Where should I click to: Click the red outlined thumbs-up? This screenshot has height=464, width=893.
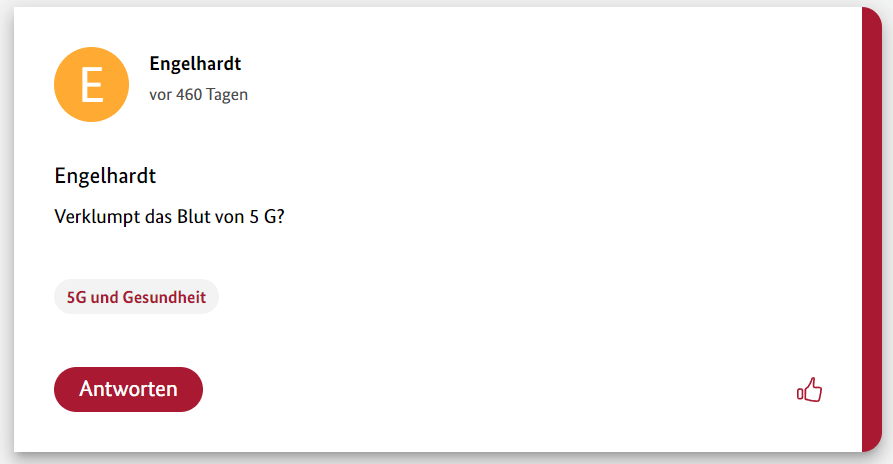pos(809,390)
